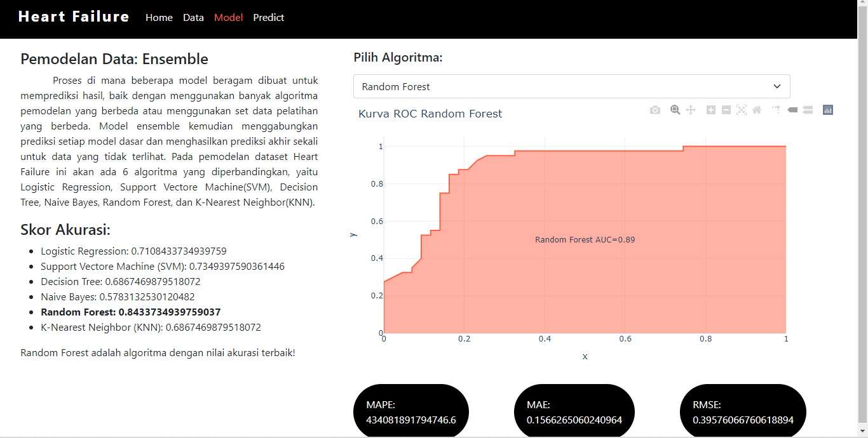Viewport: 868px width, 438px height.
Task: Click the dropdown chevron next to Random Forest
Action: pyautogui.click(x=776, y=86)
